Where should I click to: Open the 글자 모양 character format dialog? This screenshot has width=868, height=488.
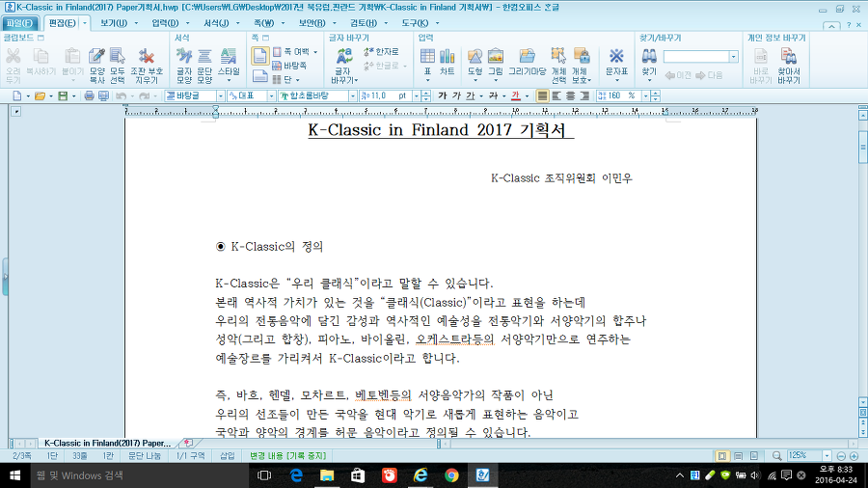click(x=184, y=66)
